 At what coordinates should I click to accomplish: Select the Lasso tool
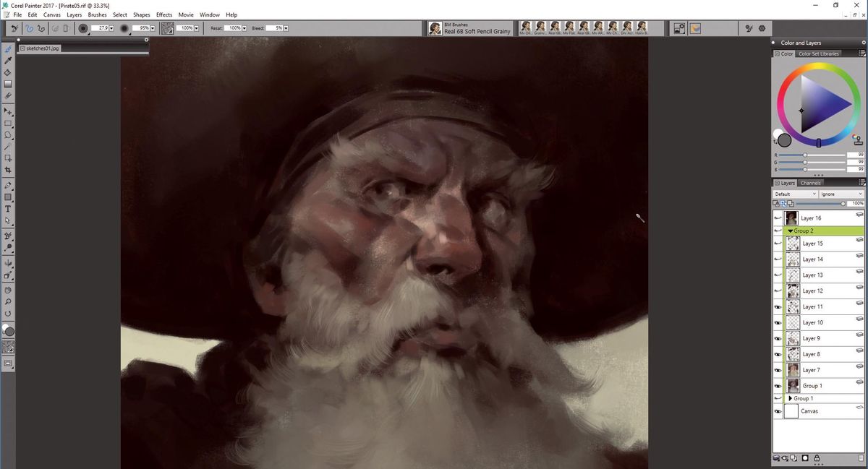[9, 135]
